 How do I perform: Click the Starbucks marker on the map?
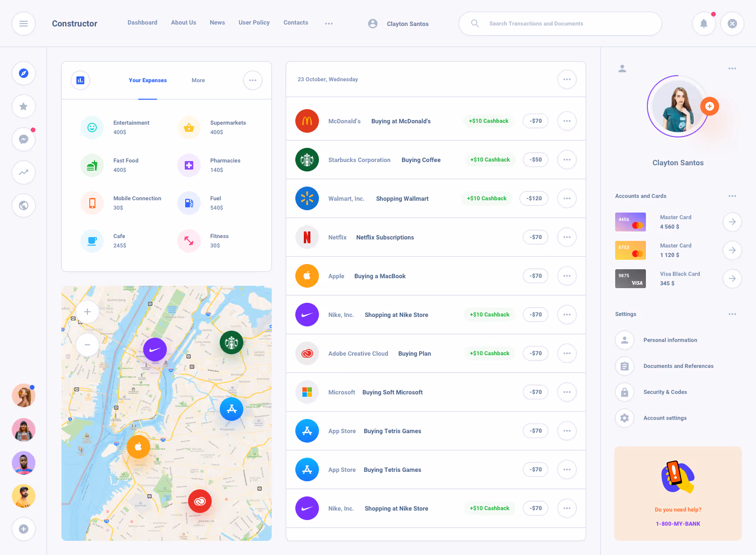(232, 342)
